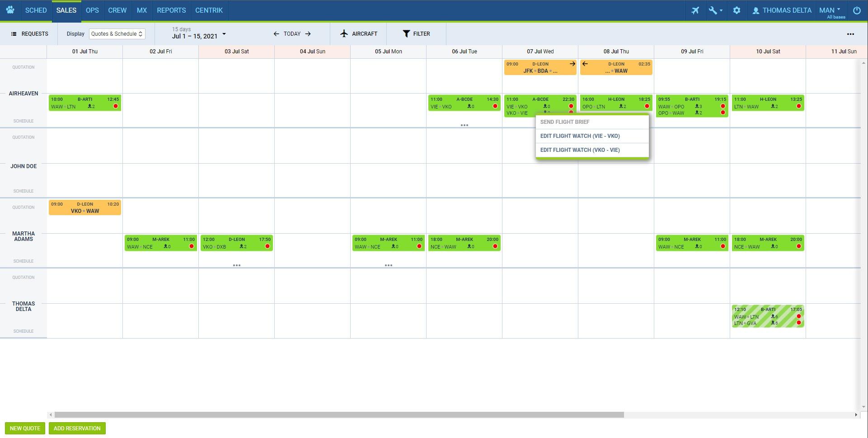868x438 pixels.
Task: Switch to the OPS tab
Action: point(92,10)
